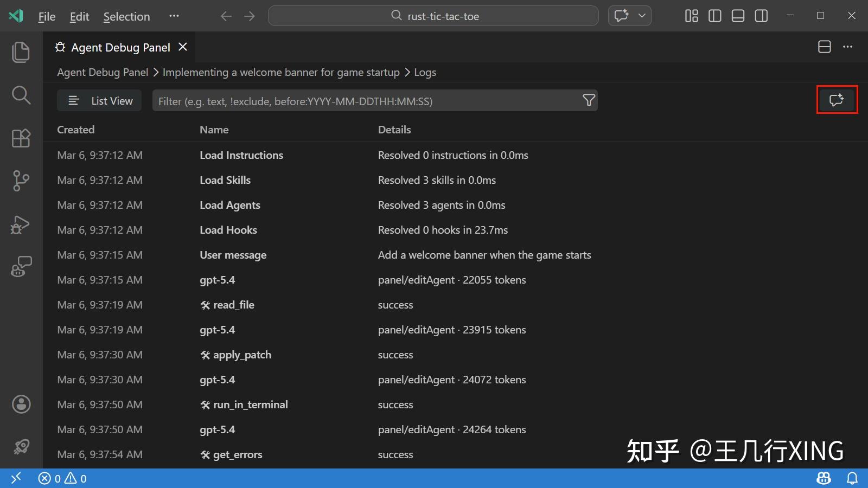Select the gpt-5.4 entry with 24072 tokens

(456, 380)
